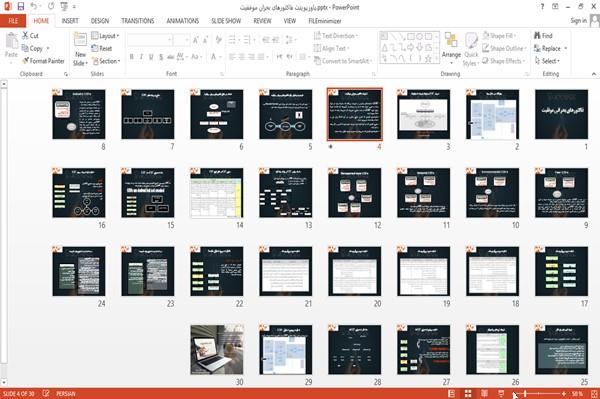Open the Shape Effects dropdown

504,61
